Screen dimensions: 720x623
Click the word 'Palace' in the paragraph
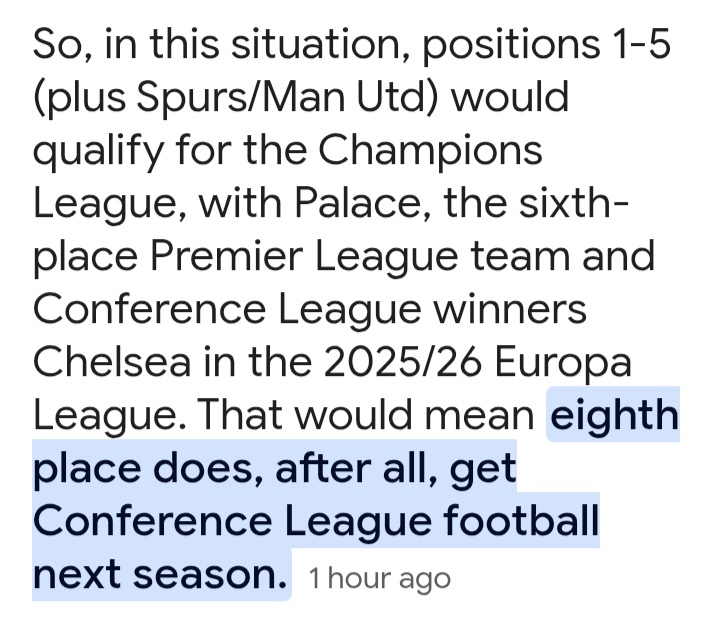tap(358, 203)
